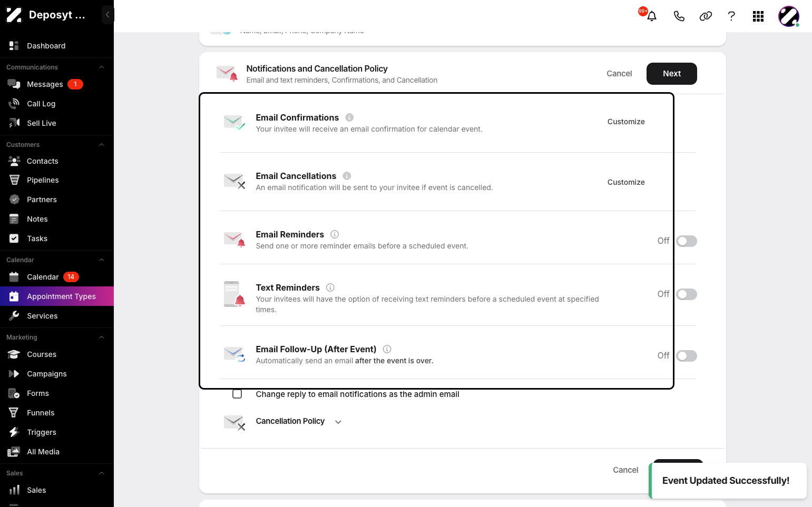
Task: Open All Media in the sidebar
Action: [57, 452]
